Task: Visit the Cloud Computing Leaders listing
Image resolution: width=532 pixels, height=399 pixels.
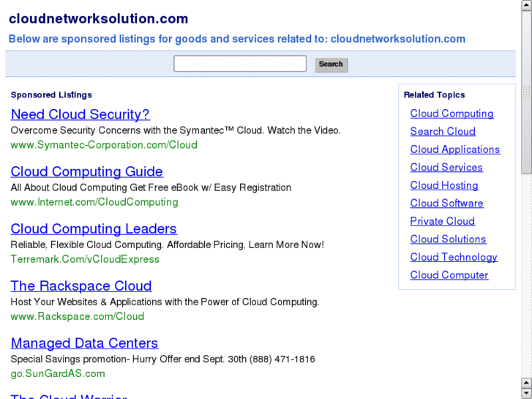Action: pos(94,228)
